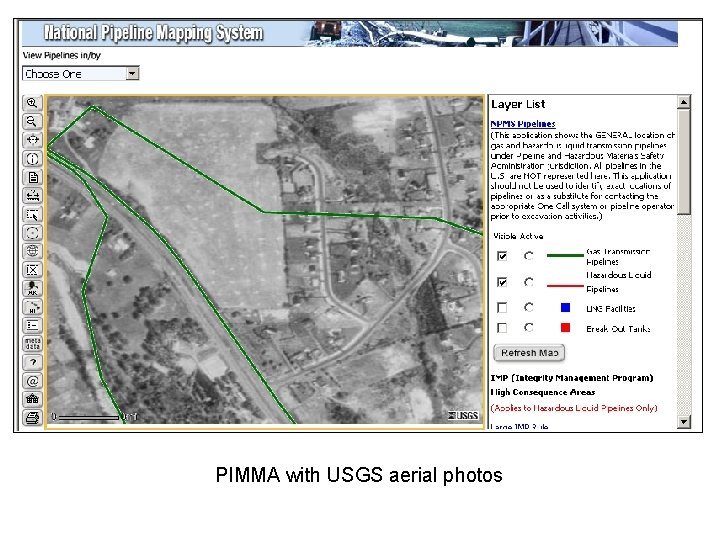Click the Break Out Tanks label
The height and width of the screenshot is (540, 720).
coord(618,329)
